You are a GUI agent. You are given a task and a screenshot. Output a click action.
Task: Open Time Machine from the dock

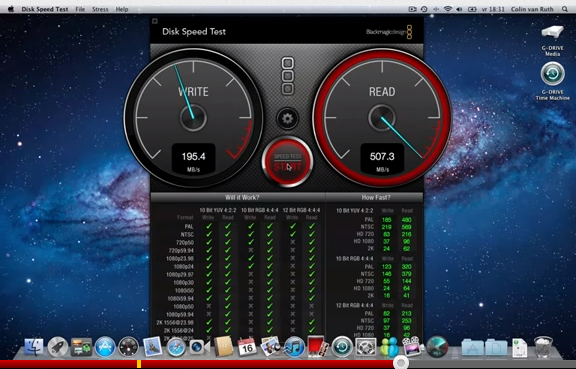[342, 346]
